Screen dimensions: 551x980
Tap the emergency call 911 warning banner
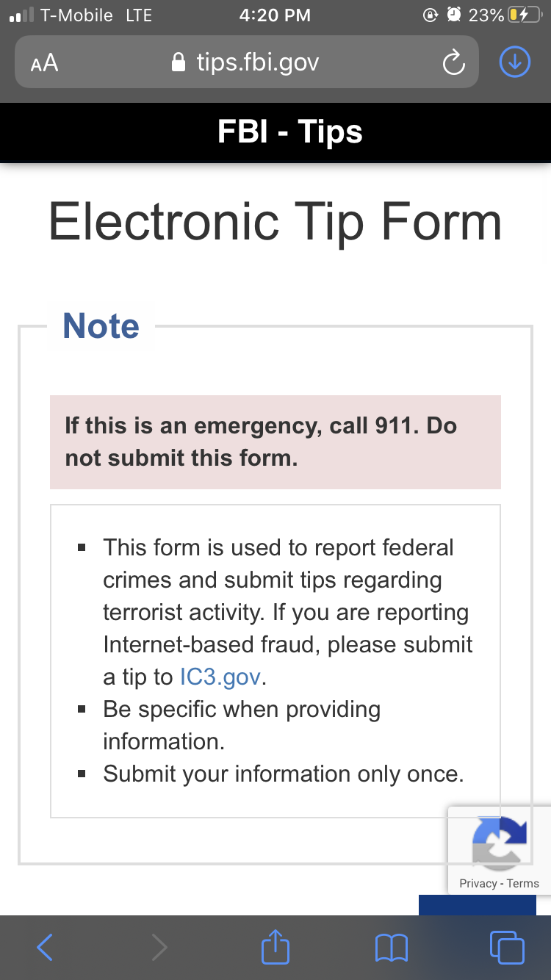[275, 442]
